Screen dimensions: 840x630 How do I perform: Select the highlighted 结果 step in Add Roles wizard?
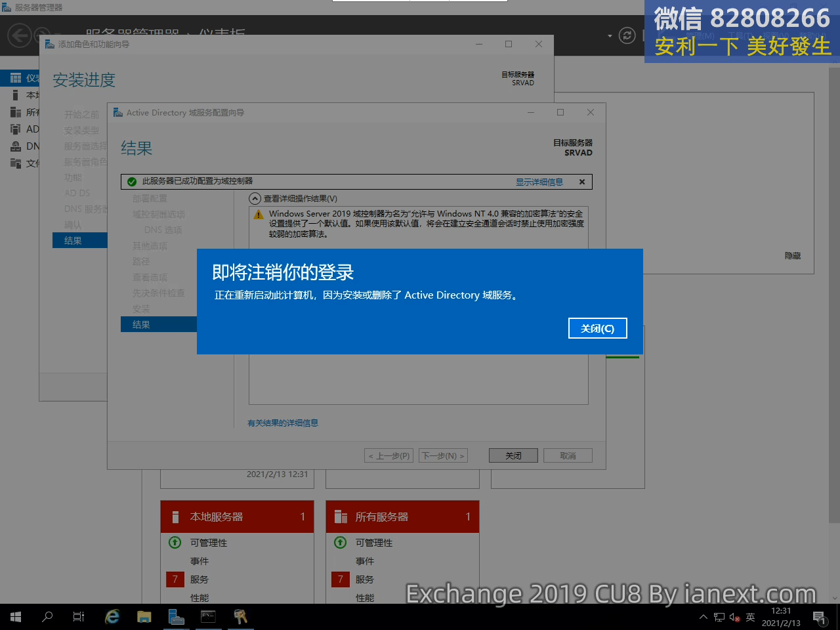pyautogui.click(x=79, y=240)
